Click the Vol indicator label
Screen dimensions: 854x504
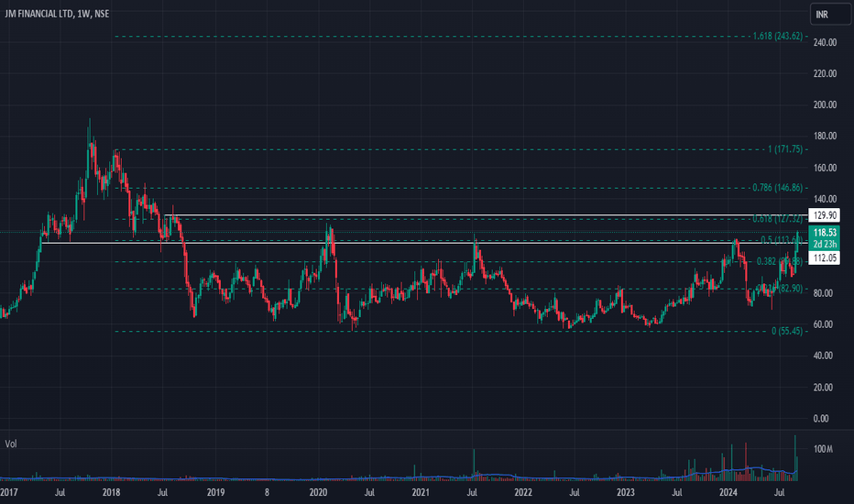(x=11, y=444)
